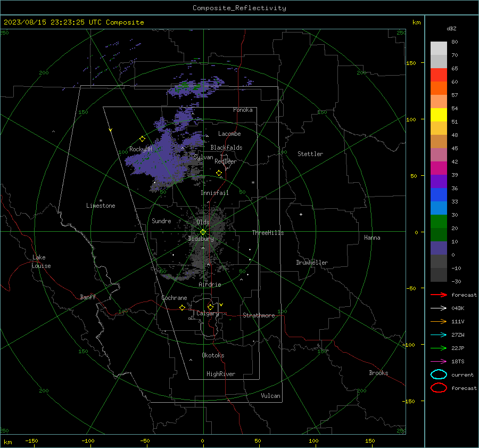Click the yellow diamond marker above Calgary

[210, 307]
